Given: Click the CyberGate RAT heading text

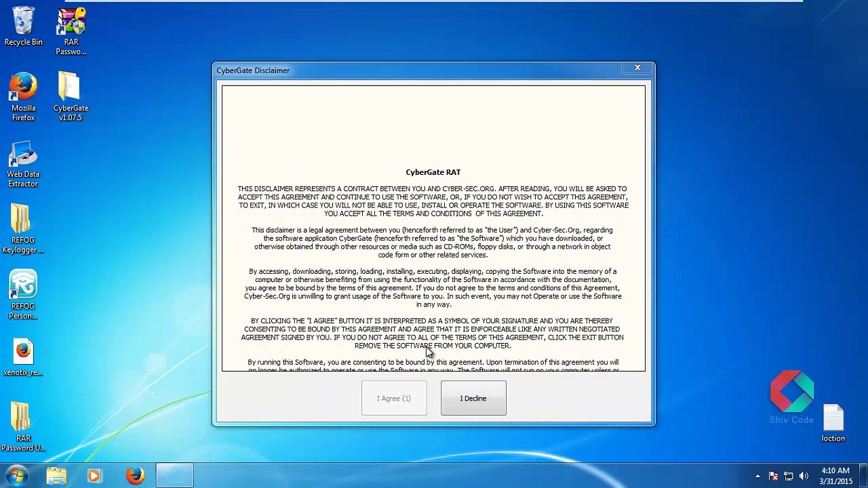Looking at the screenshot, I should [x=433, y=172].
